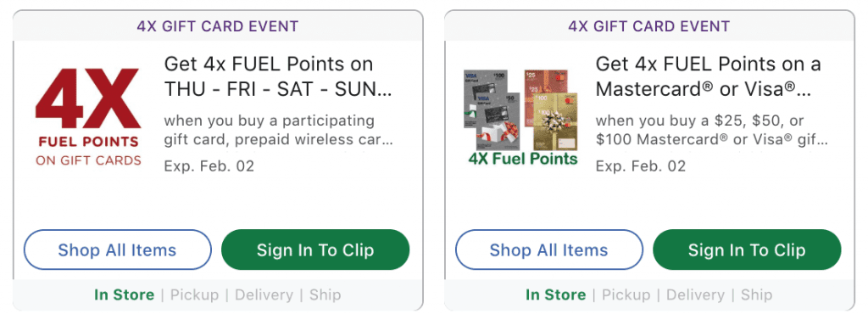Click Shop All Items in left coupon
Screen dimensions: 868x314
pos(117,250)
